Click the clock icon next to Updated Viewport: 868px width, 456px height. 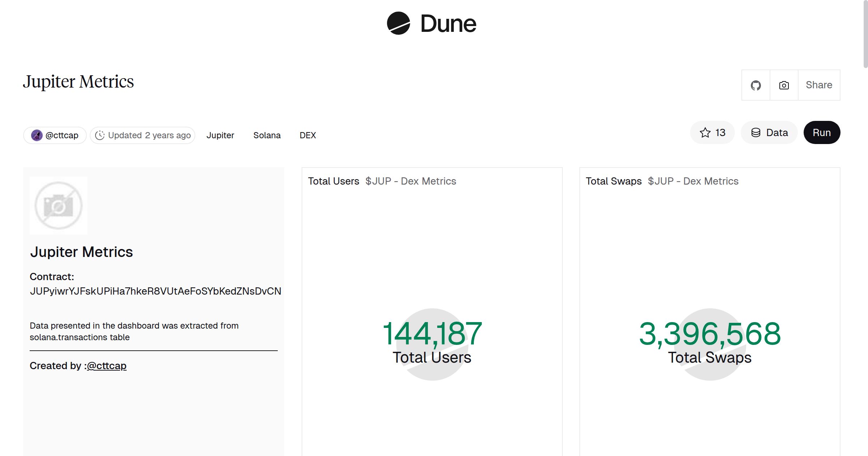(x=101, y=135)
